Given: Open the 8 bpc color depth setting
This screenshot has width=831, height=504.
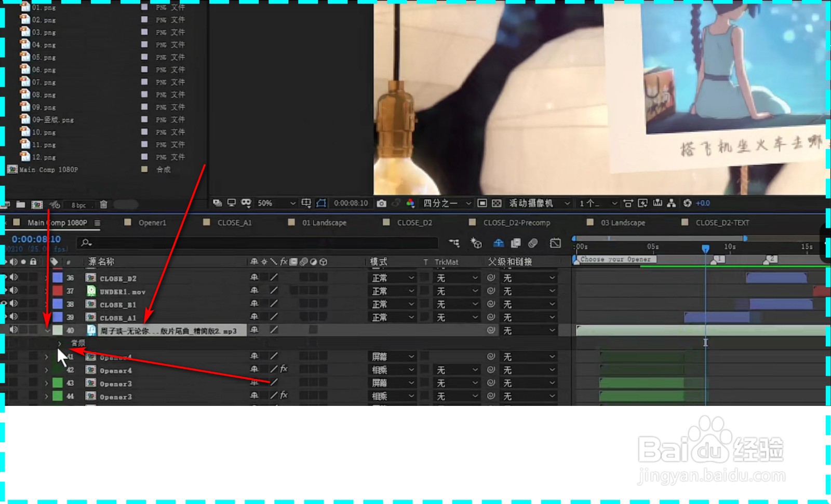Looking at the screenshot, I should point(78,205).
